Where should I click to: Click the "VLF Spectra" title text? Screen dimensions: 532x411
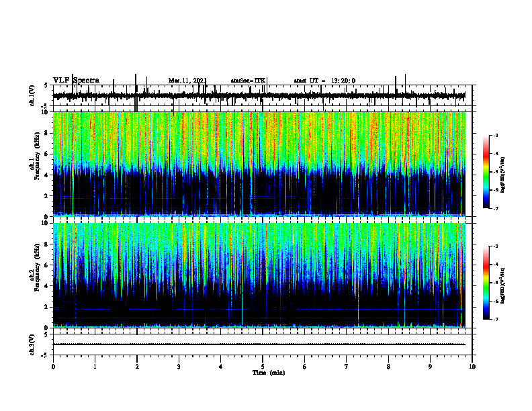coord(76,81)
